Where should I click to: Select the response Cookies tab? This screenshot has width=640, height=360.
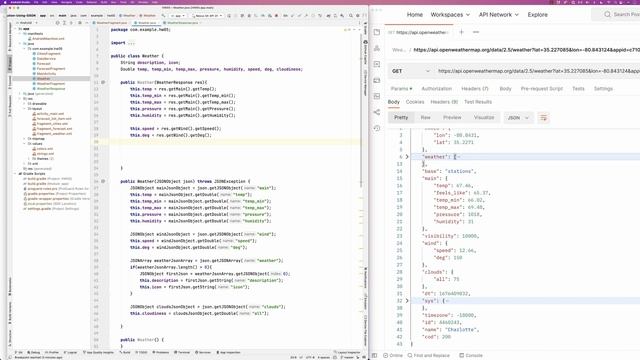pos(415,102)
